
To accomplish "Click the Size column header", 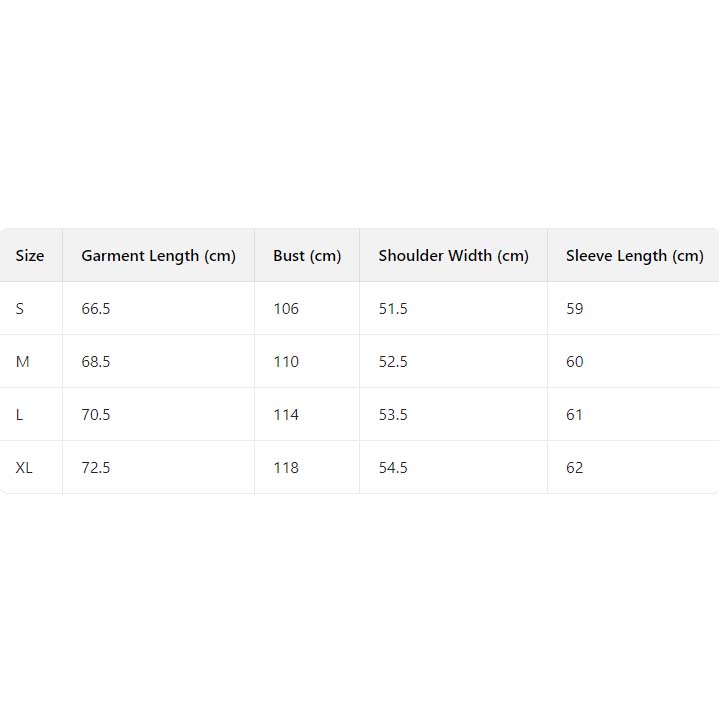I will [x=30, y=256].
